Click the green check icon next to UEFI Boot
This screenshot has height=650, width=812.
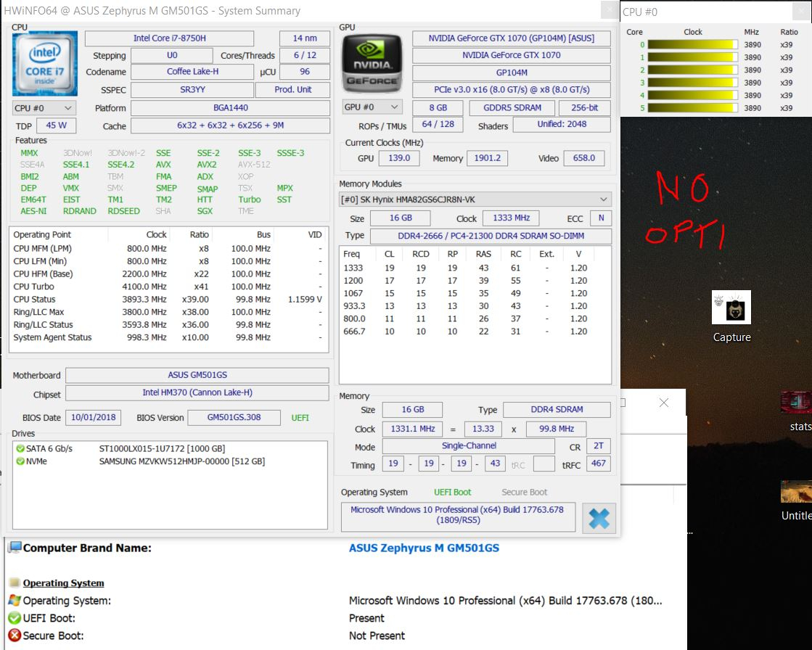point(15,618)
